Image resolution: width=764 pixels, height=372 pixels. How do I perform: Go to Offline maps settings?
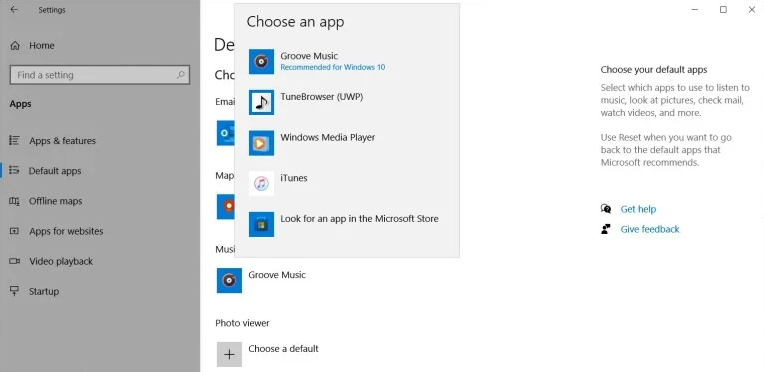click(x=56, y=201)
